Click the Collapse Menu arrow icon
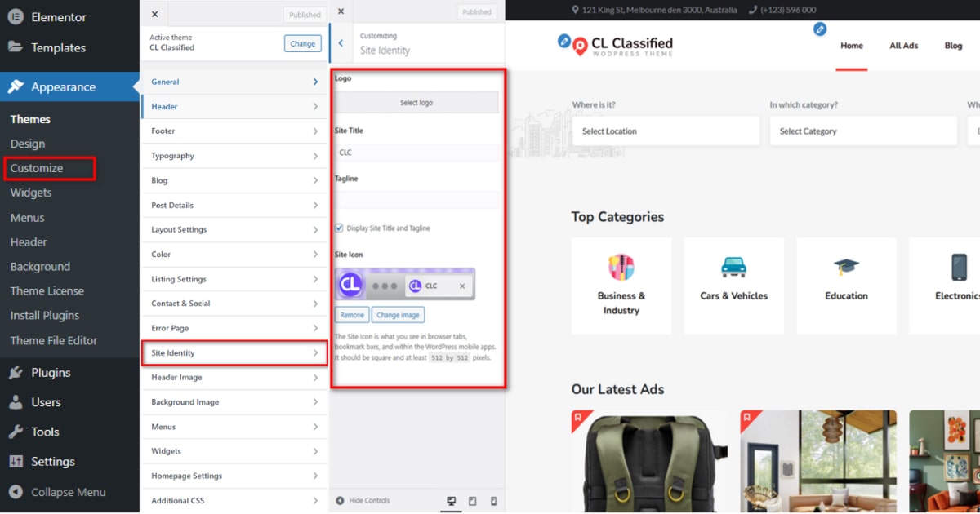980x514 pixels. tap(16, 492)
